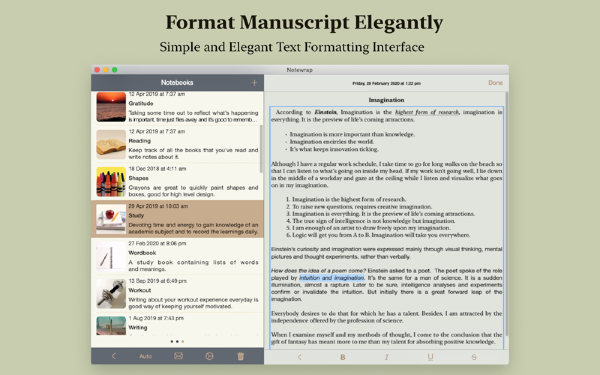
Task: Click the note date Friday 28 February 2020
Action: point(386,83)
